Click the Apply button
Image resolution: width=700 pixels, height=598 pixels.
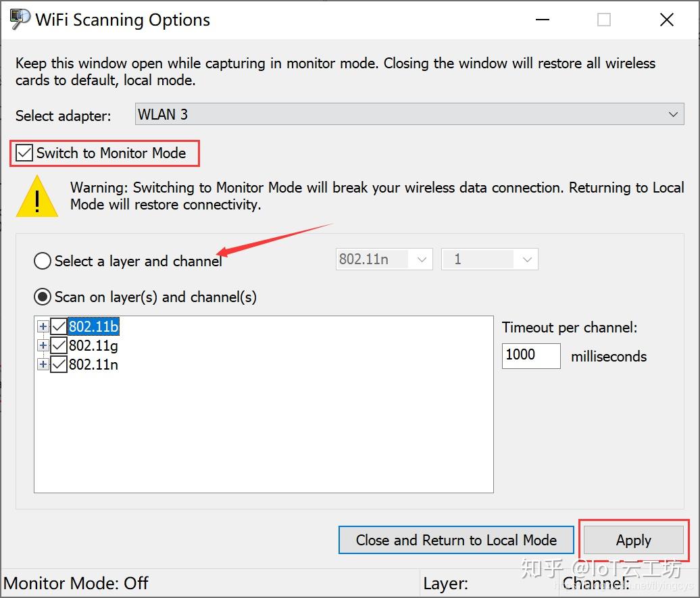tap(633, 540)
